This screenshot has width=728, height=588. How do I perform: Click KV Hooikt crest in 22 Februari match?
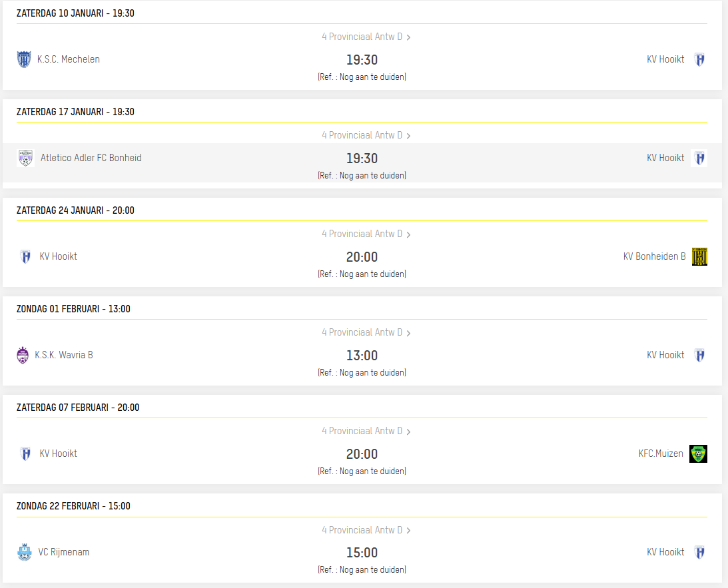pos(699,552)
